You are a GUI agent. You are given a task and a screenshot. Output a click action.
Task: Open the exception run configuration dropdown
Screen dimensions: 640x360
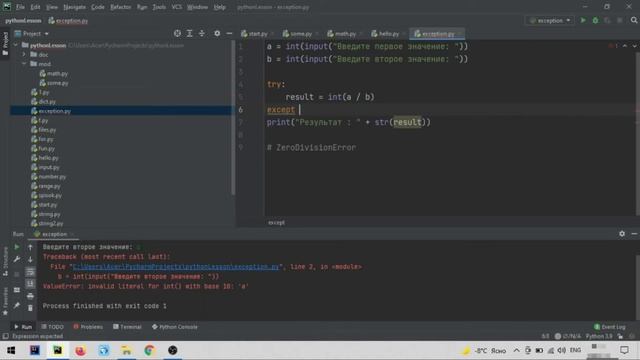[550, 20]
